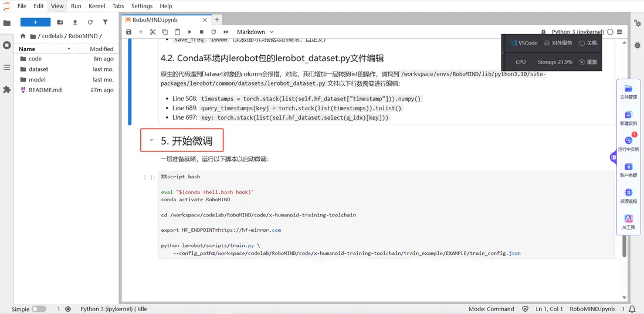The height and width of the screenshot is (314, 644).
Task: Open 文件管理 file management panel
Action: (x=628, y=92)
